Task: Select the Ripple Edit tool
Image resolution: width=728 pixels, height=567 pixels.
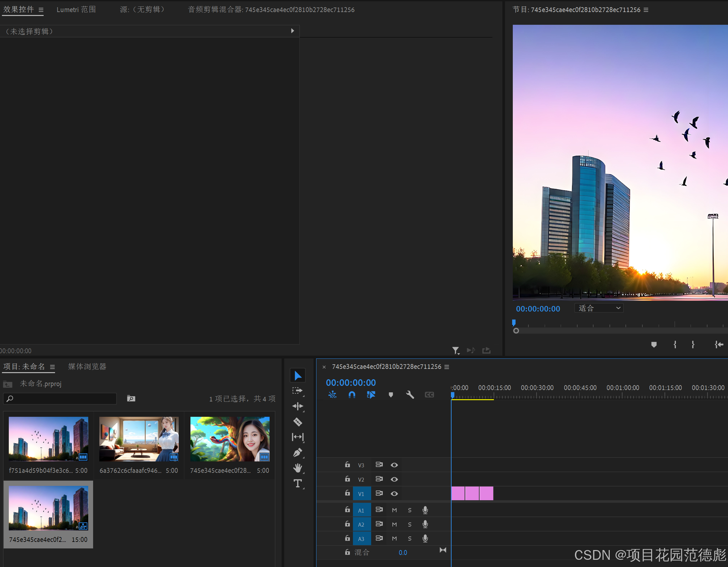Action: point(297,406)
